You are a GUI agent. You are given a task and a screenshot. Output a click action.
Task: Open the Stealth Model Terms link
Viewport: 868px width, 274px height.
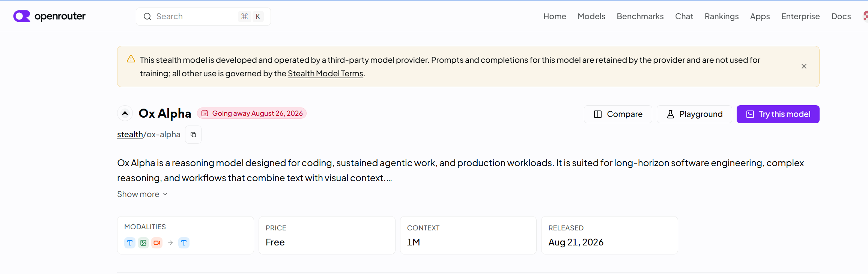pyautogui.click(x=325, y=74)
